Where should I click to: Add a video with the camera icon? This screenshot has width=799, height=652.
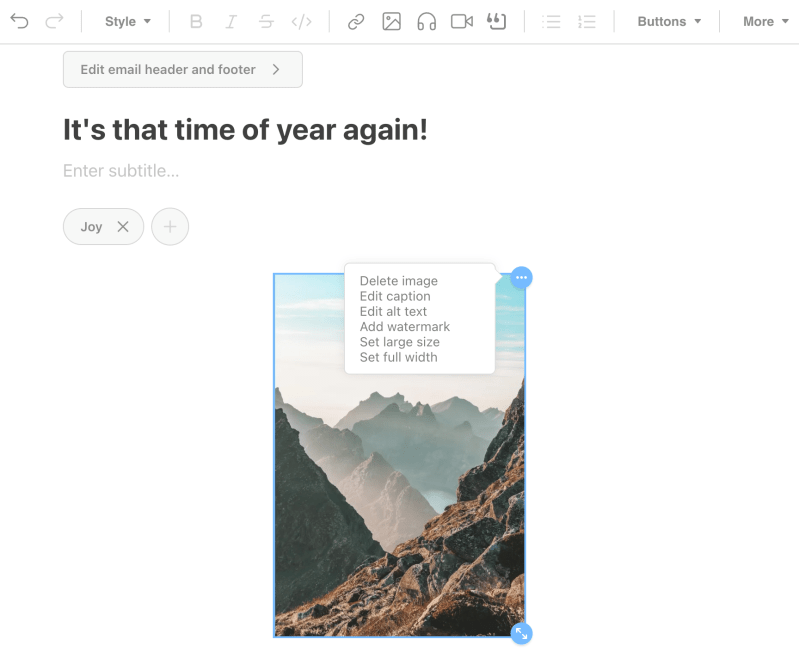point(462,21)
